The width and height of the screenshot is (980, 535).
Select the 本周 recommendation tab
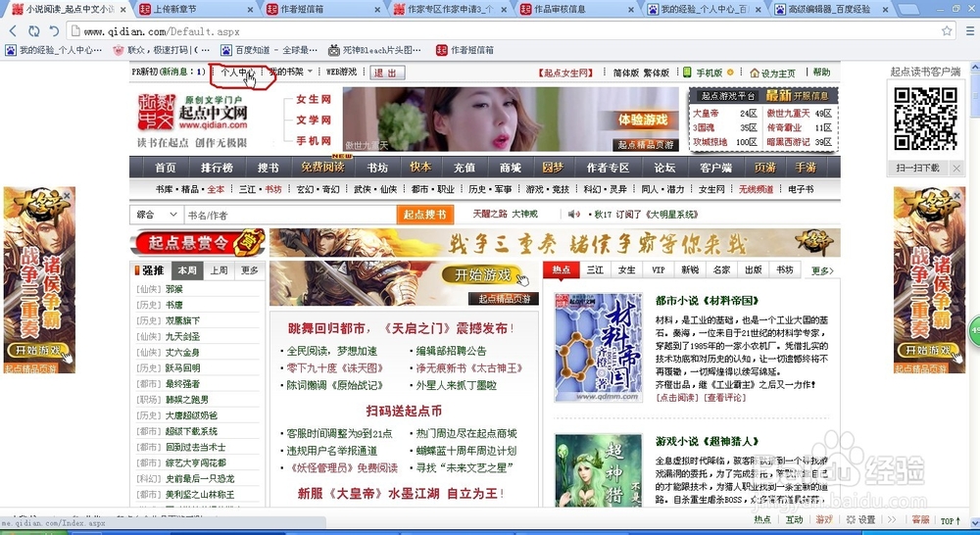point(187,270)
